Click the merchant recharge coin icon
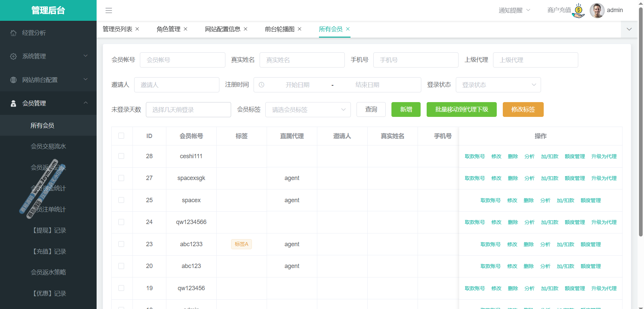 click(579, 11)
